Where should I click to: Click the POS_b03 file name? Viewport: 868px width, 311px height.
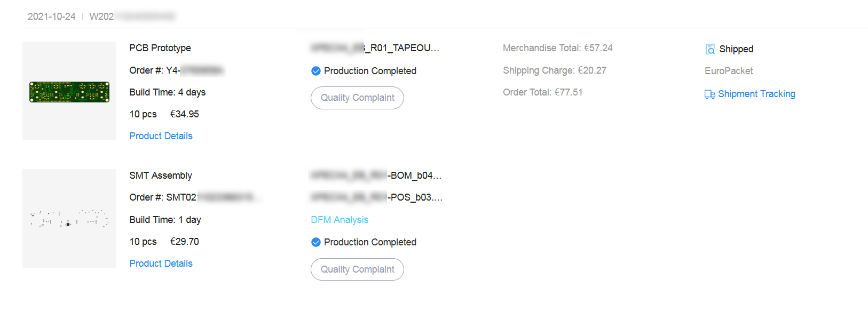point(377,197)
